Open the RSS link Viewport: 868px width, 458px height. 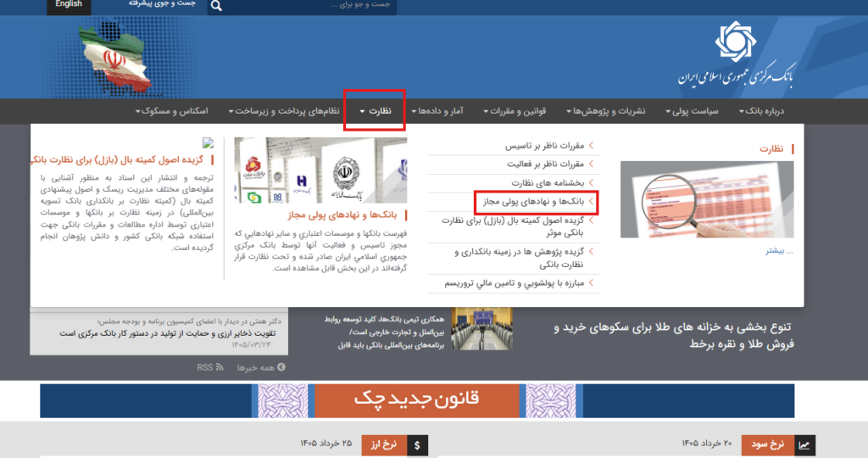coord(205,368)
